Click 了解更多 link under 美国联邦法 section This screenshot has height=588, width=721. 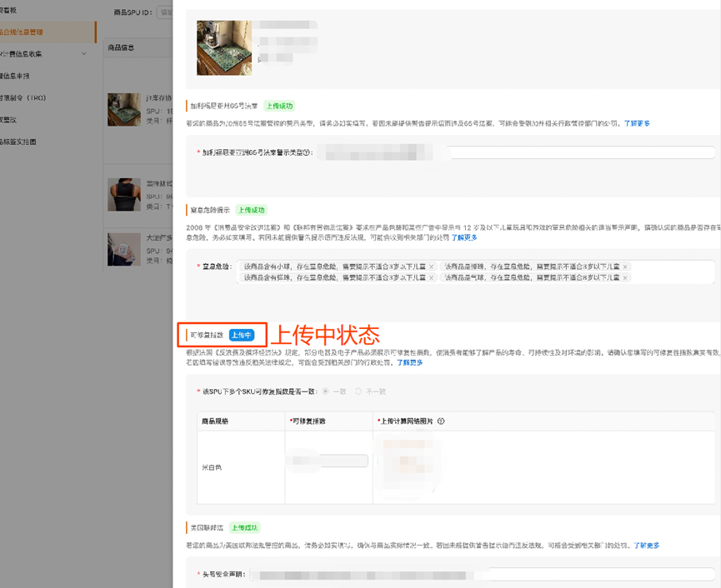(x=646, y=546)
